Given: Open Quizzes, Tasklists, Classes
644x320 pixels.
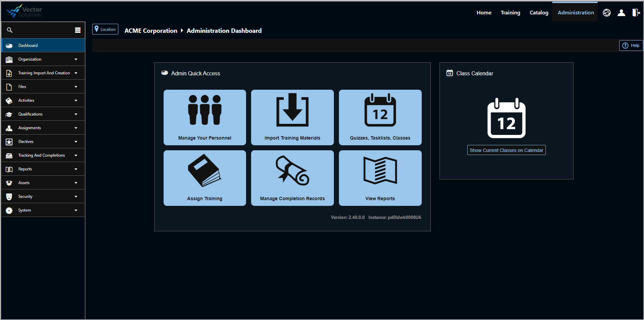Looking at the screenshot, I should [380, 117].
